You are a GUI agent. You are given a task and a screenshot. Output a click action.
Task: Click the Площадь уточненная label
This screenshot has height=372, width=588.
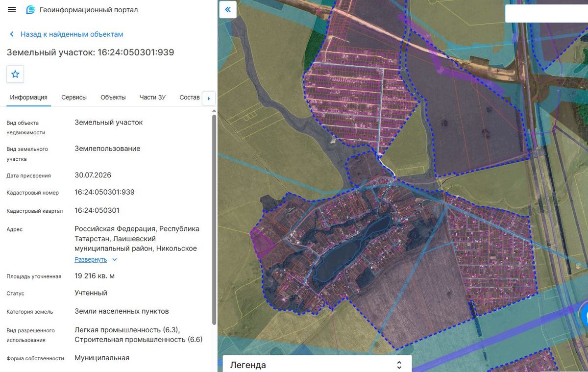point(34,276)
